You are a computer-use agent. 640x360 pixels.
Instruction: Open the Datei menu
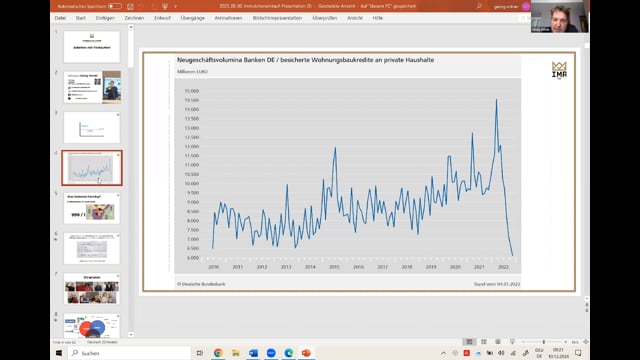[60, 18]
